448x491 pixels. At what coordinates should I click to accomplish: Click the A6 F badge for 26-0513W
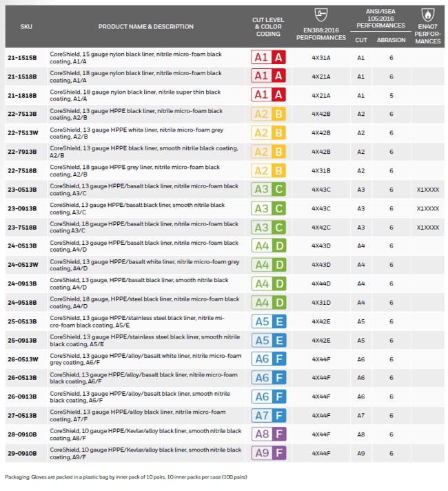click(x=269, y=359)
